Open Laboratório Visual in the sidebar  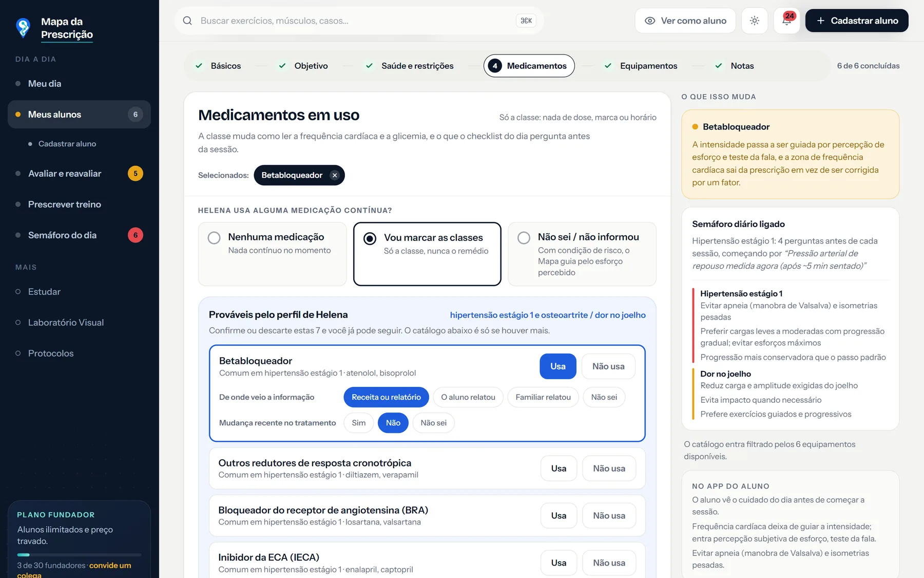[79, 323]
